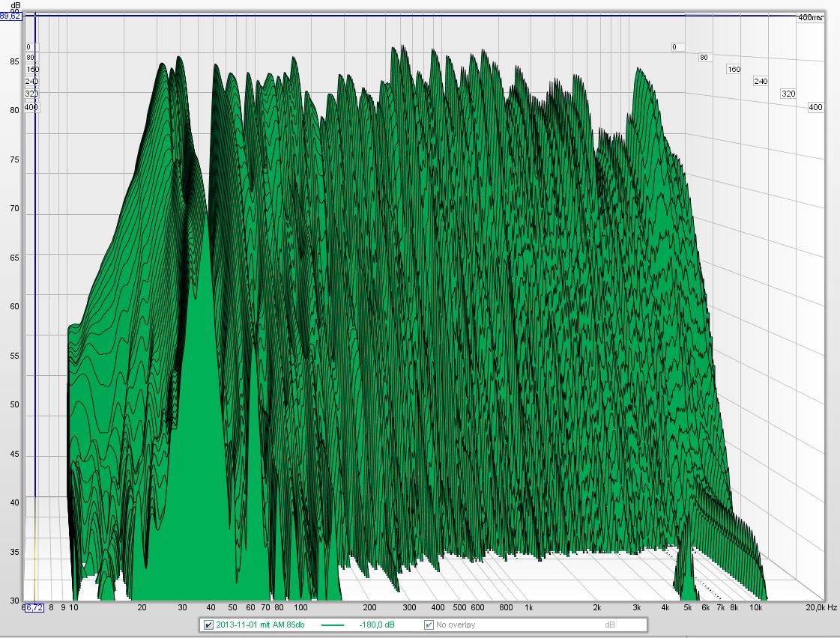Click the 160 label on right time axis
This screenshot has width=840, height=638.
coord(734,69)
